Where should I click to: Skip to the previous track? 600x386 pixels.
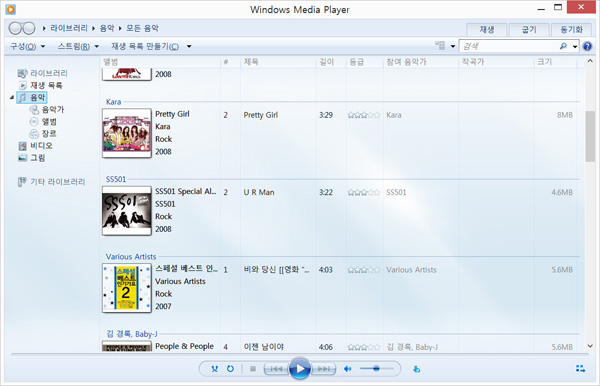tap(276, 369)
